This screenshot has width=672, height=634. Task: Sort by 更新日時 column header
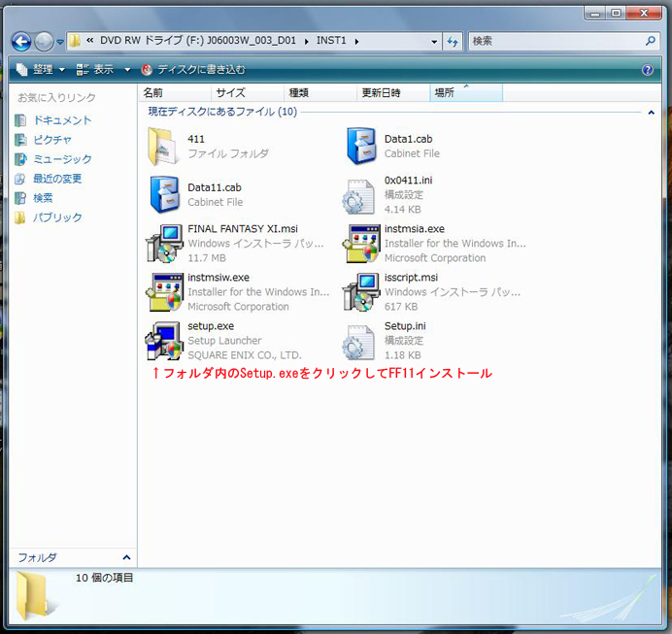click(x=393, y=92)
